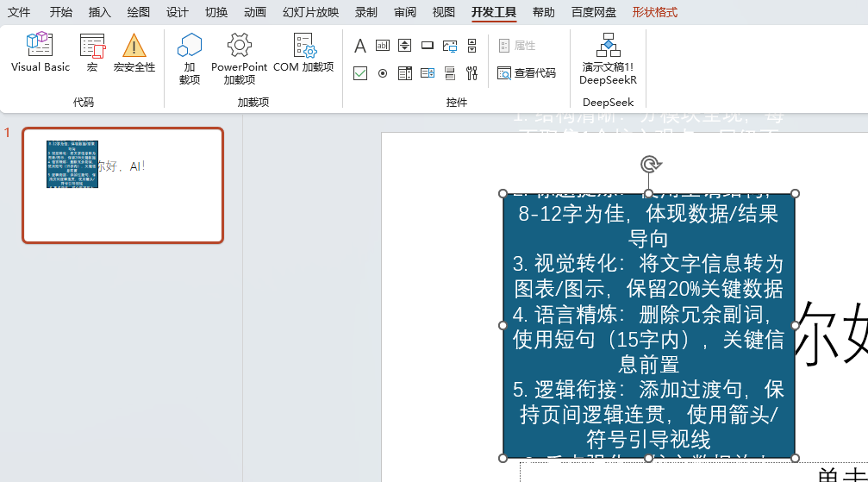Switch to the 视图 tab
The image size is (868, 482).
pyautogui.click(x=444, y=12)
